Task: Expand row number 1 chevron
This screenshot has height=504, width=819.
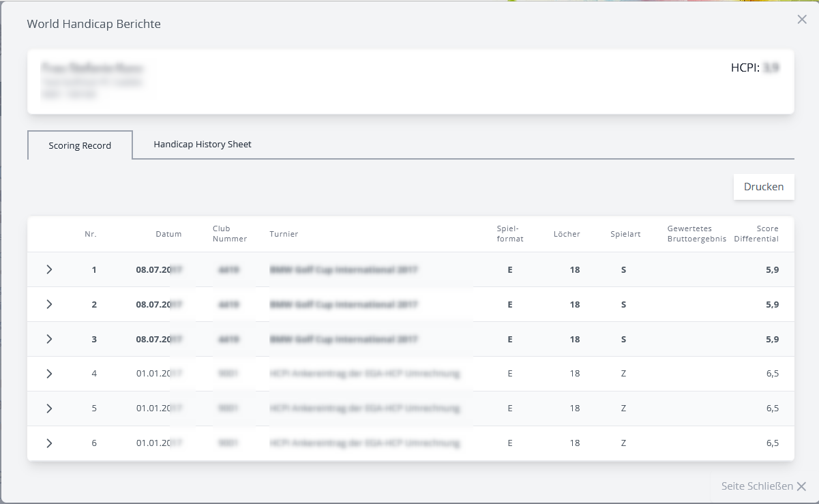Action: 49,269
